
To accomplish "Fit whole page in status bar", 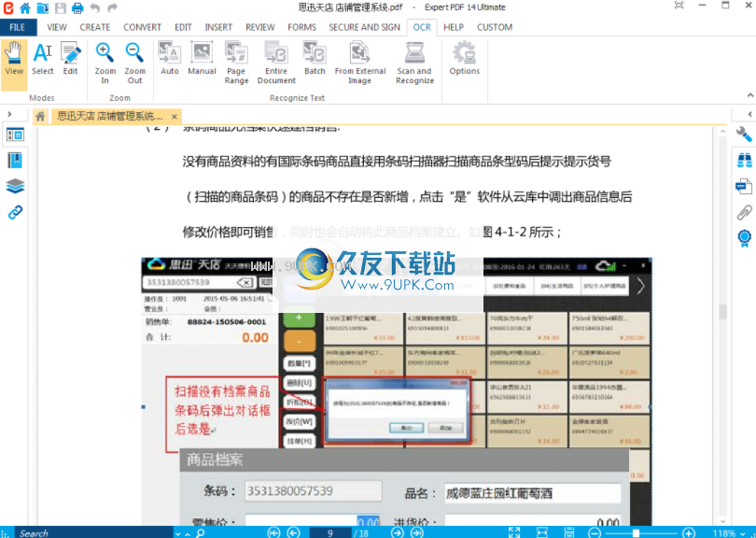I will click(569, 532).
